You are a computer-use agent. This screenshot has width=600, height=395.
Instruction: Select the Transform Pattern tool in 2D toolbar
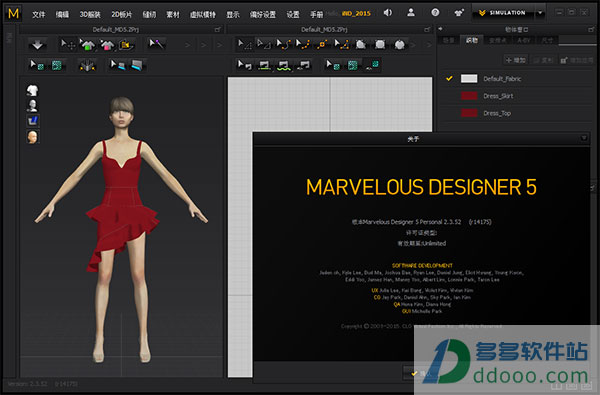244,45
